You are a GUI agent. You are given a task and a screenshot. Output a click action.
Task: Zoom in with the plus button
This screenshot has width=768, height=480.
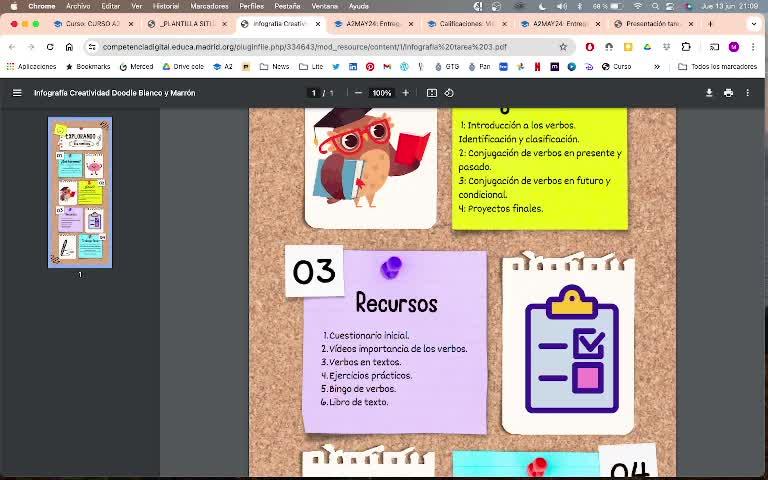(405, 93)
